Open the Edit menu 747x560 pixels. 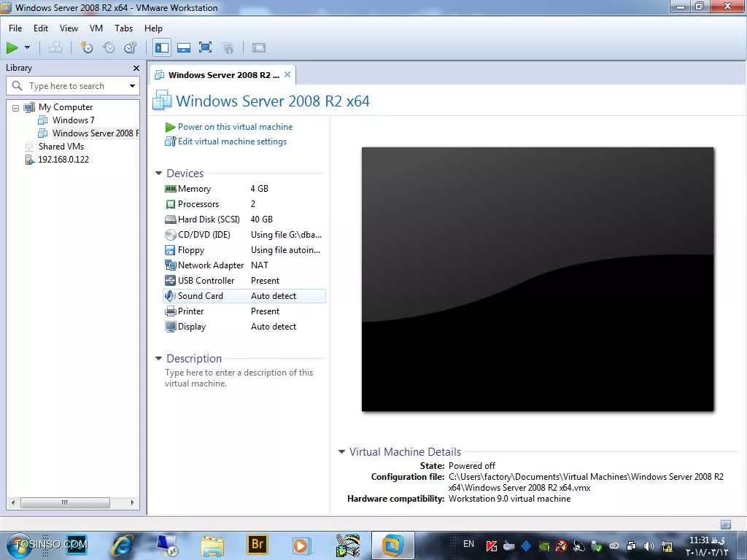(41, 28)
